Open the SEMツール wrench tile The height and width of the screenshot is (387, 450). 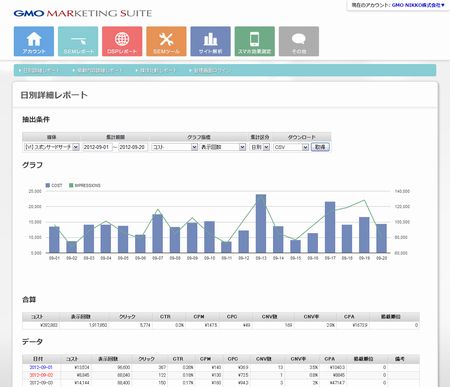[166, 41]
